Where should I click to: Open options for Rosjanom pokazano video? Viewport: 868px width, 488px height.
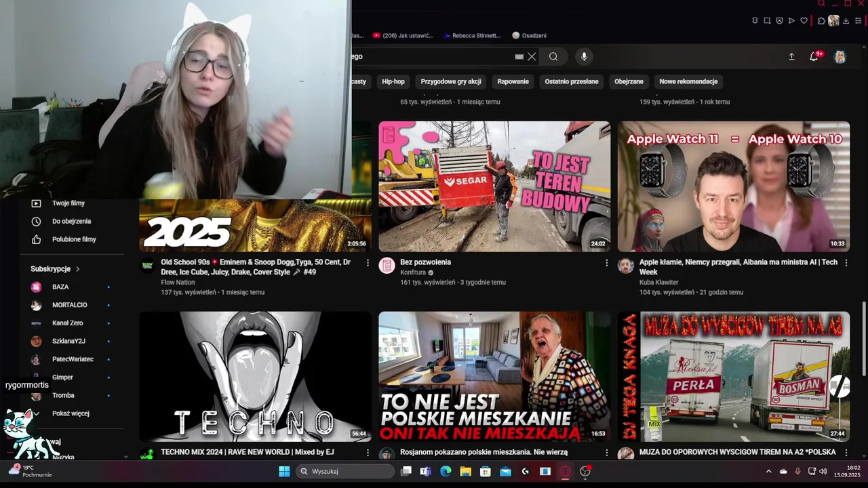coord(607,453)
